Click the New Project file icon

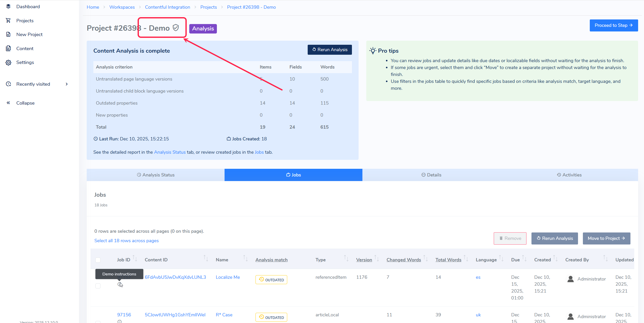point(8,34)
